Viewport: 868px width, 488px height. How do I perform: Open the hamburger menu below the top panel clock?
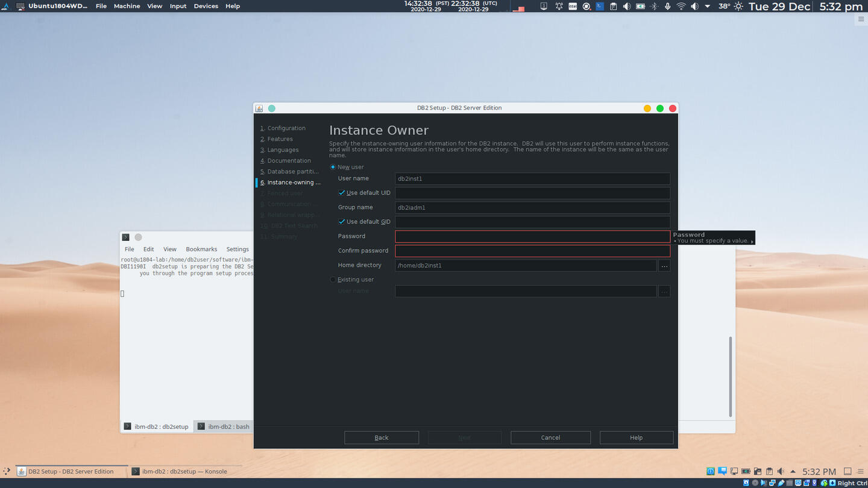click(861, 19)
